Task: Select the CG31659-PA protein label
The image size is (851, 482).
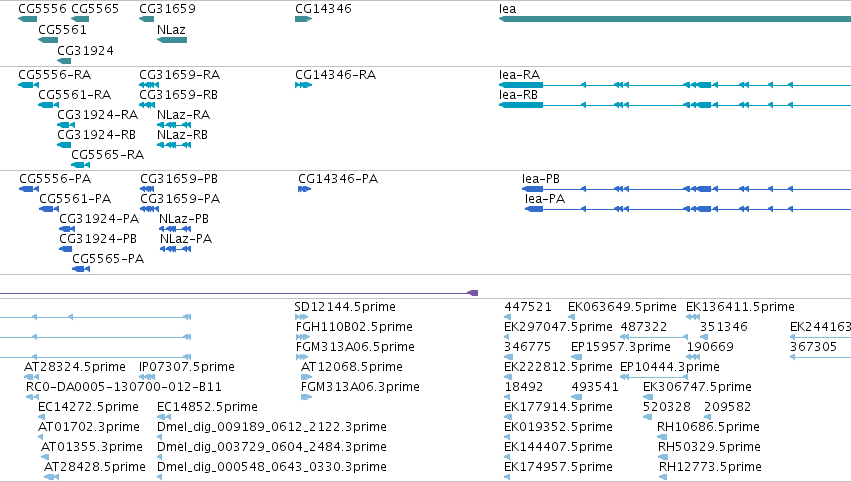Action: pyautogui.click(x=180, y=199)
